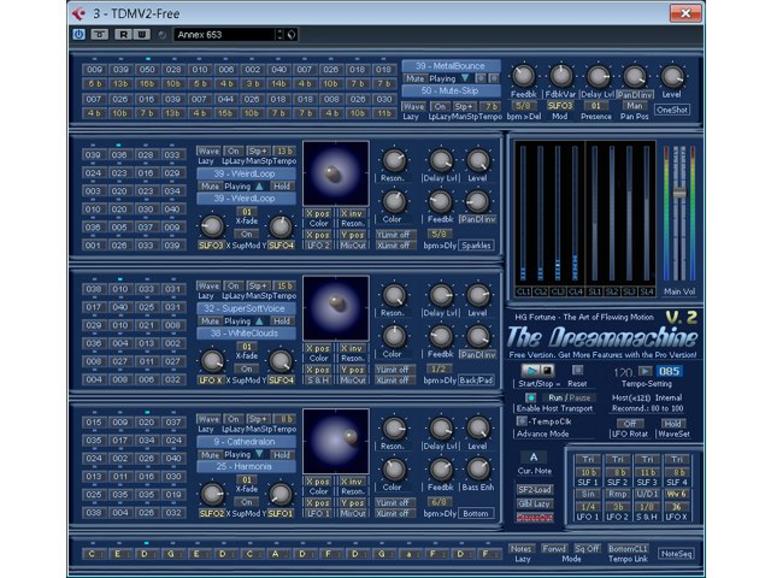The height and width of the screenshot is (578, 770).
Task: Click the 085 tempo value field
Action: [669, 371]
